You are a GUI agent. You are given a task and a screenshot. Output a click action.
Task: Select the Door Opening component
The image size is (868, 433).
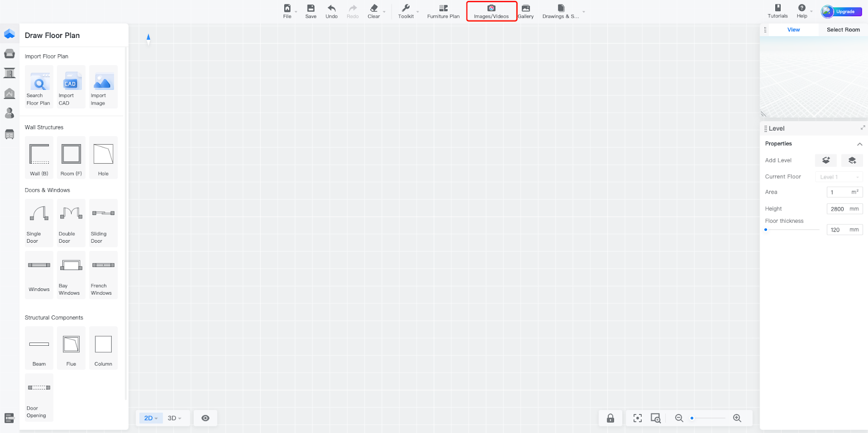(x=39, y=397)
